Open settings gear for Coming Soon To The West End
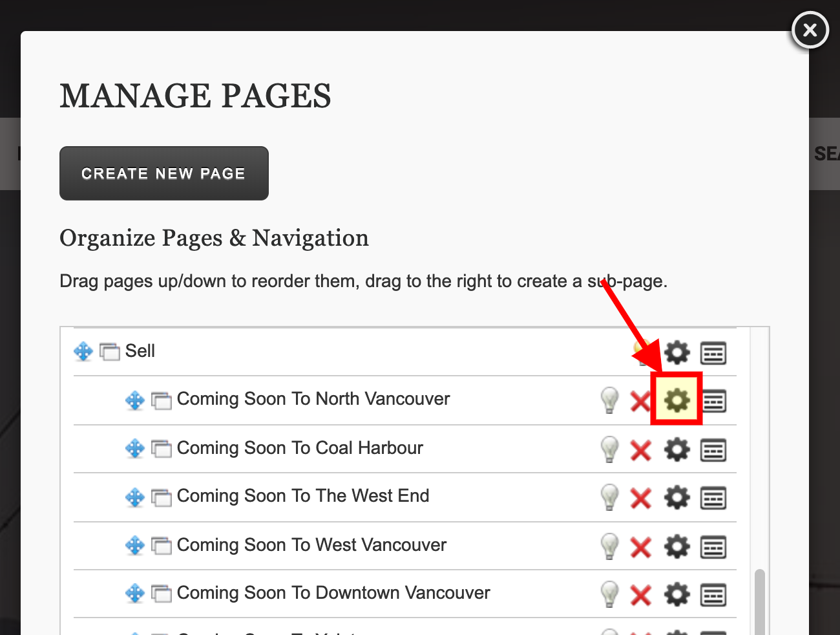The height and width of the screenshot is (635, 840). pos(677,497)
